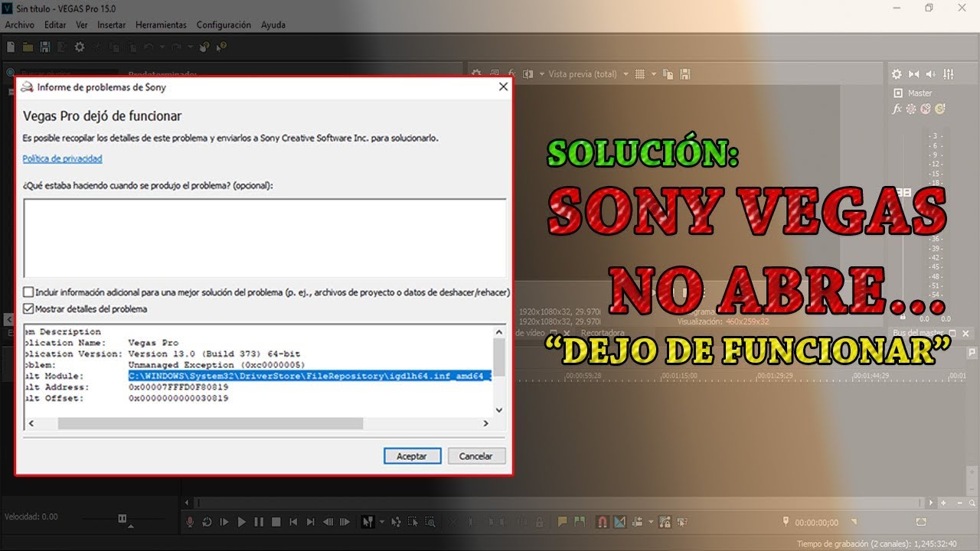
Task: Open the Archivo menu
Action: pos(20,24)
